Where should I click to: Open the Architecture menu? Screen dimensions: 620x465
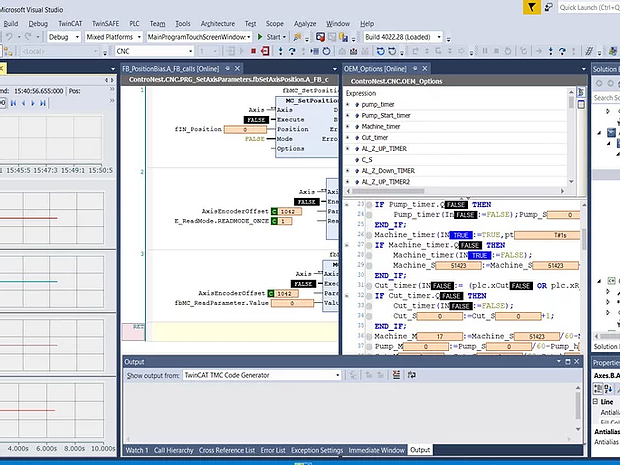(217, 24)
